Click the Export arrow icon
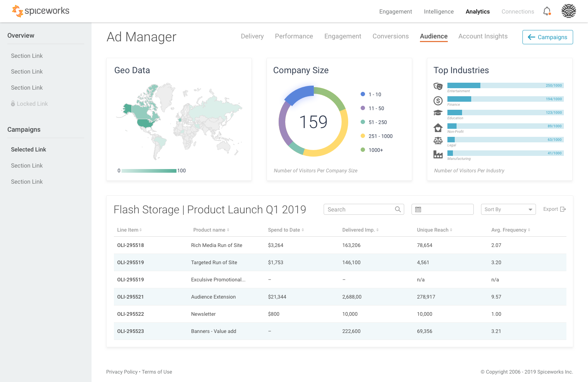This screenshot has height=382, width=588. [563, 209]
